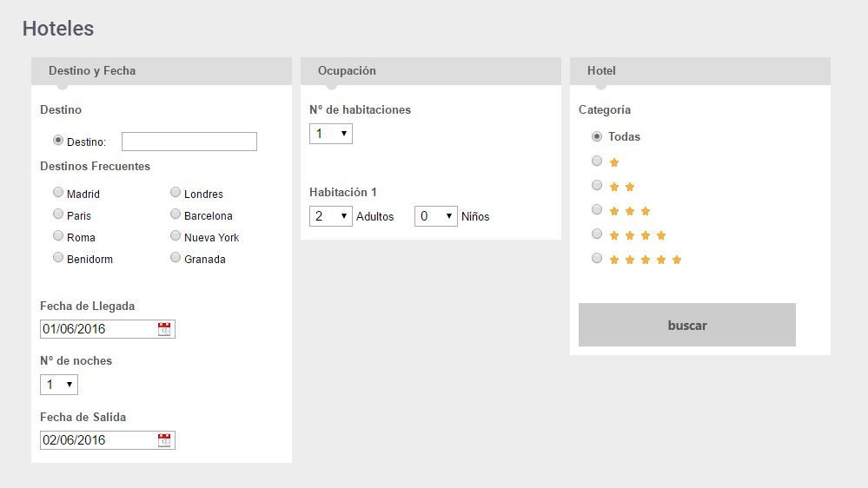Click the Fecha de Salida date field
Image resolution: width=868 pixels, height=488 pixels.
98,440
